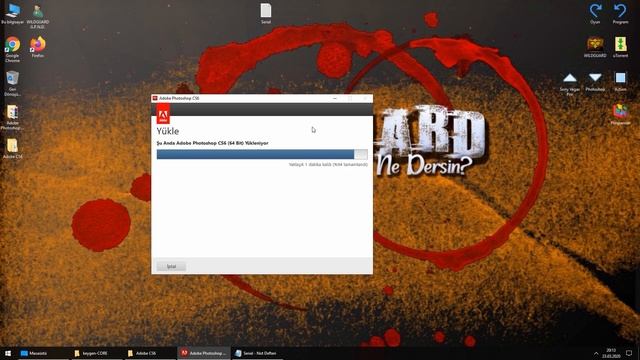Open the colorful app icon below the square icon

[620, 115]
